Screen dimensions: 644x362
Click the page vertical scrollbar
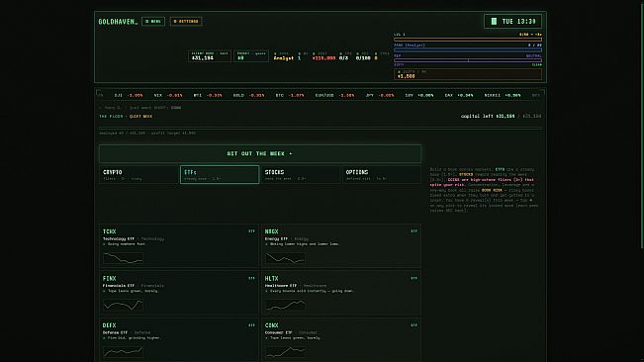point(642,123)
